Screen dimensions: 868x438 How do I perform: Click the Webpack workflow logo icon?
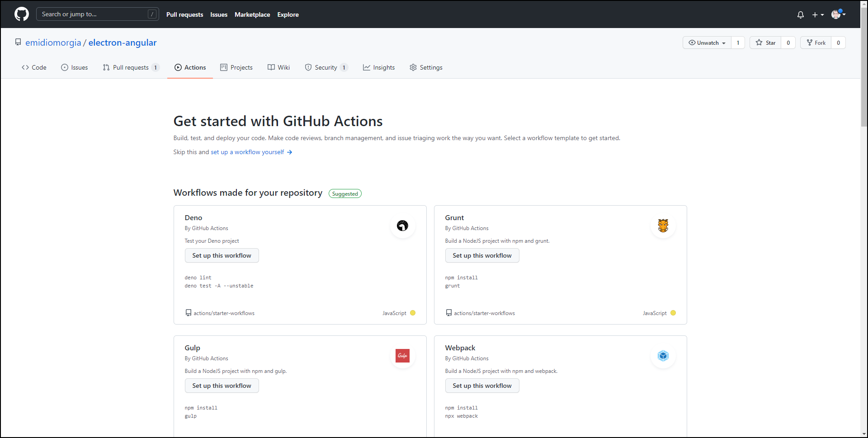pos(663,356)
